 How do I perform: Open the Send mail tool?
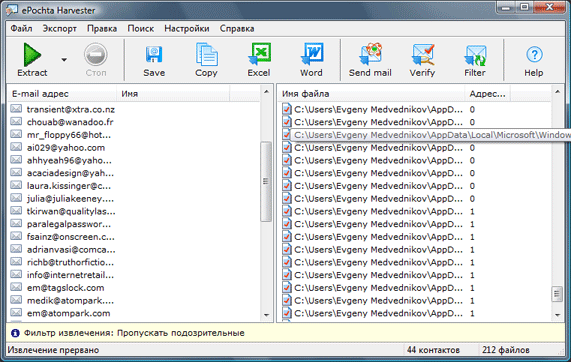pos(370,60)
